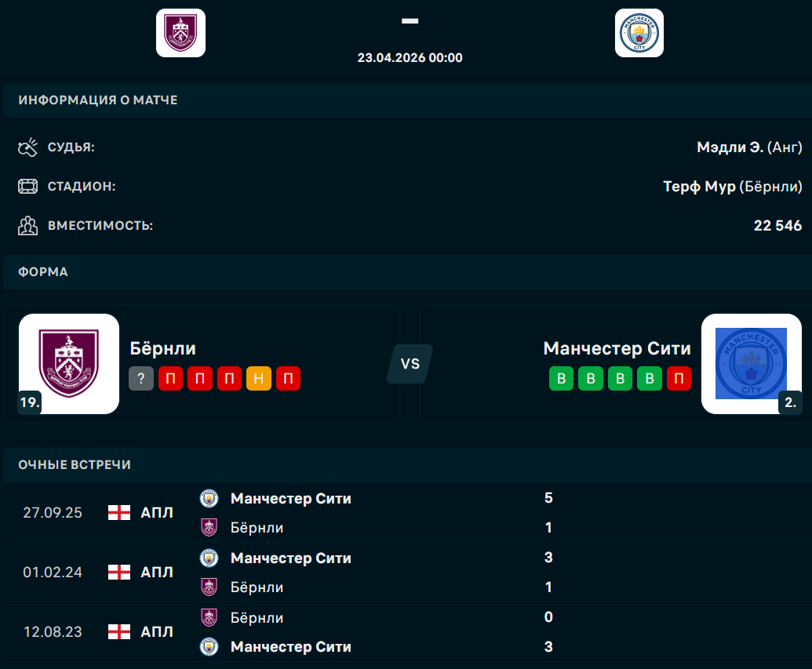Image resolution: width=812 pixels, height=669 pixels.
Task: Click Manchester City's red loss 'П' form badge
Action: click(x=679, y=380)
